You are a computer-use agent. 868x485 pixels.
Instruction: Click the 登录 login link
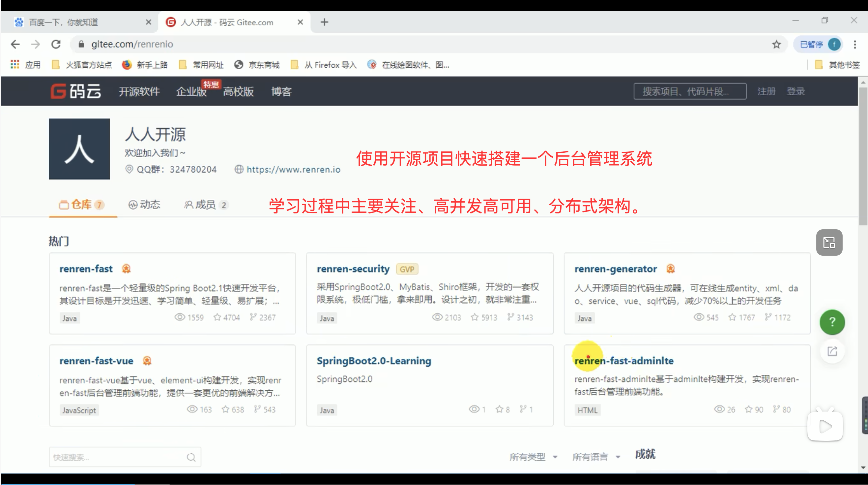click(796, 91)
